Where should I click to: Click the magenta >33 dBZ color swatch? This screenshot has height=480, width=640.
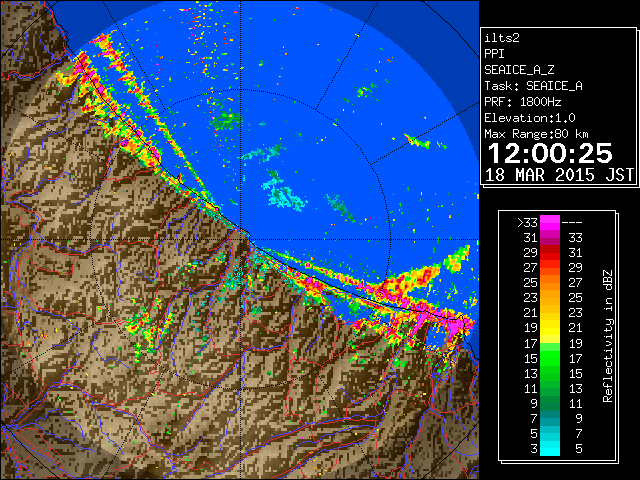(x=550, y=223)
